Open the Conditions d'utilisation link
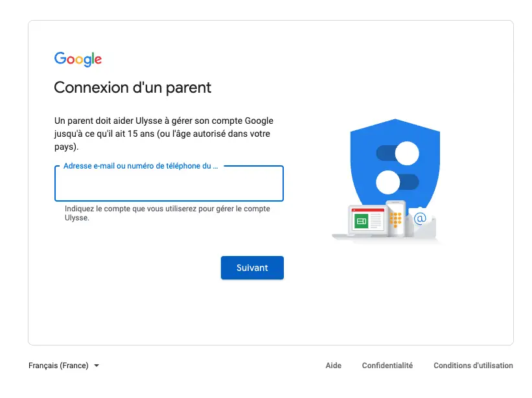This screenshot has height=398, width=532. (x=473, y=366)
